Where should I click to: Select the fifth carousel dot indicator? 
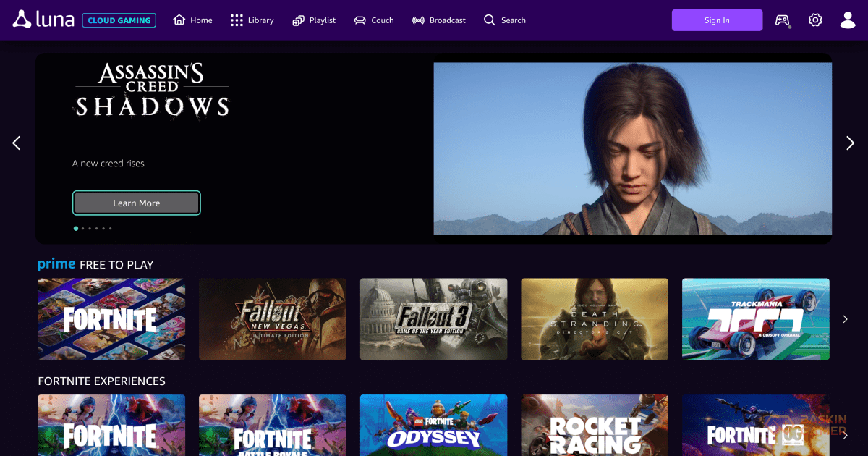[103, 228]
